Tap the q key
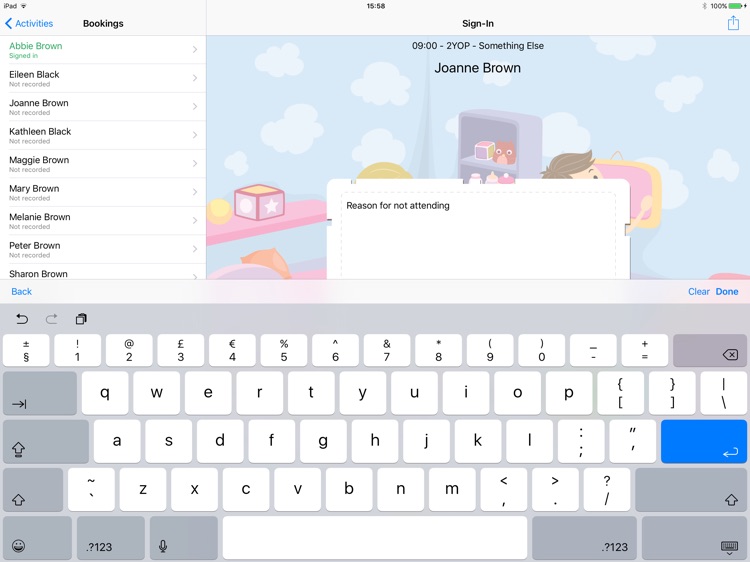Image resolution: width=750 pixels, height=562 pixels. (105, 393)
